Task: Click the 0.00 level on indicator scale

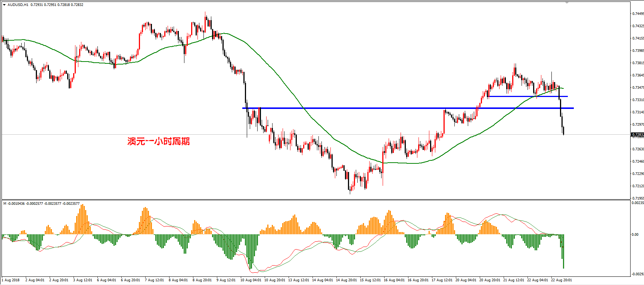Action: click(x=635, y=235)
